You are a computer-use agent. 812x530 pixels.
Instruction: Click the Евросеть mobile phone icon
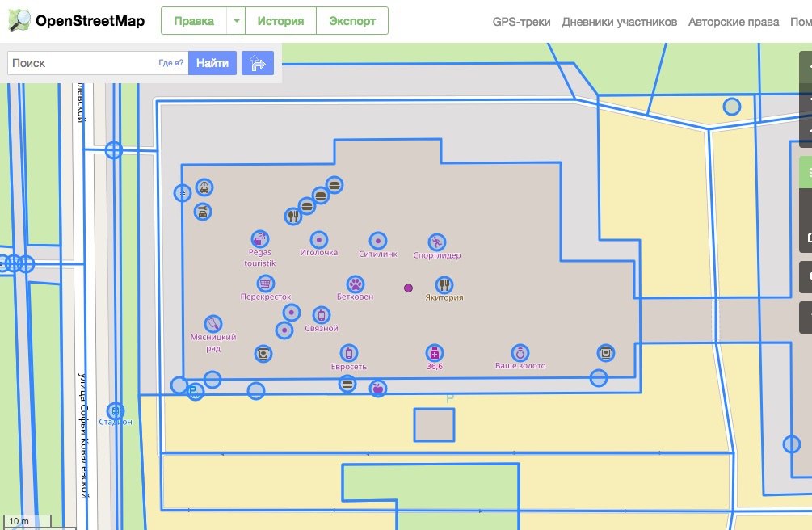(x=349, y=353)
